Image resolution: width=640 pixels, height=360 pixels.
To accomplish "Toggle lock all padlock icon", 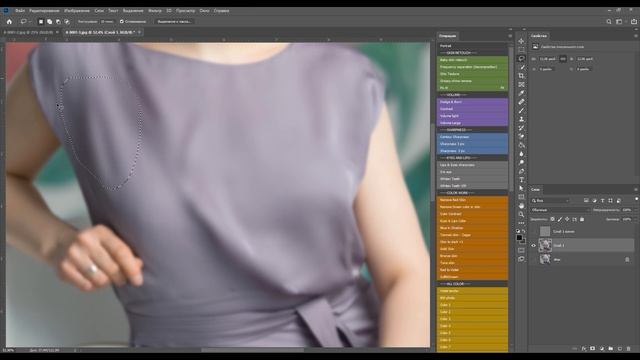I will 582,219.
